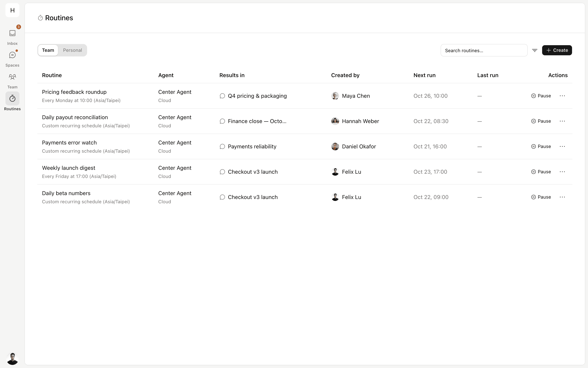Pause Daily beta numbers routine

(541, 197)
